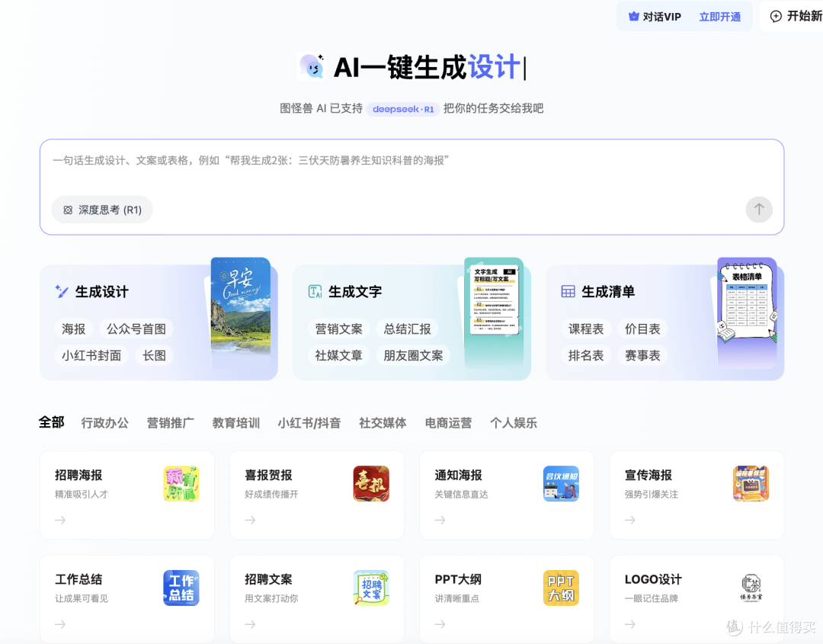Switch to the 行政办公 tab
This screenshot has width=823, height=644.
click(105, 422)
